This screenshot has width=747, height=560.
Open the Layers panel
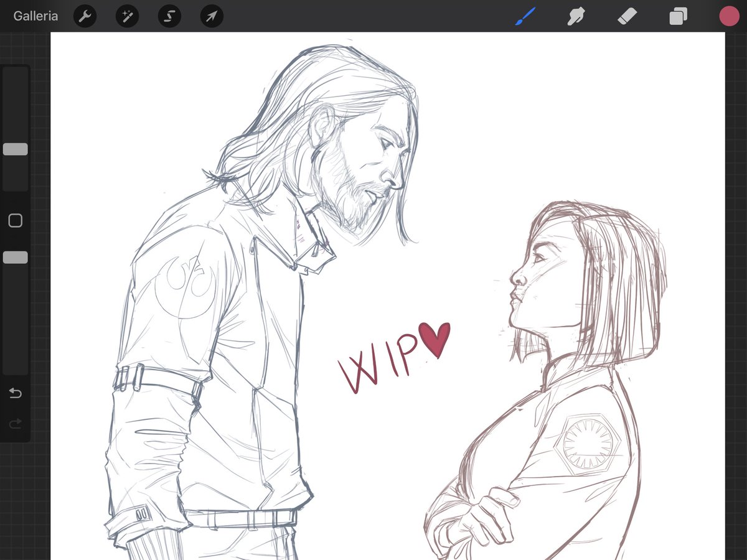click(678, 16)
